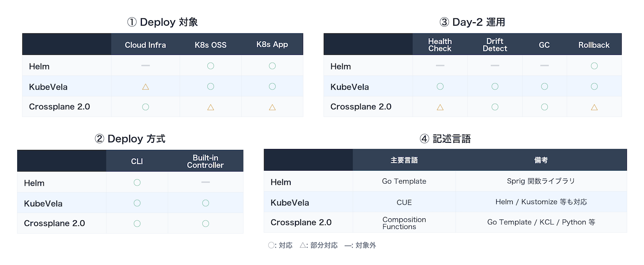
Task: Select the Drift Detect column header
Action: (495, 45)
